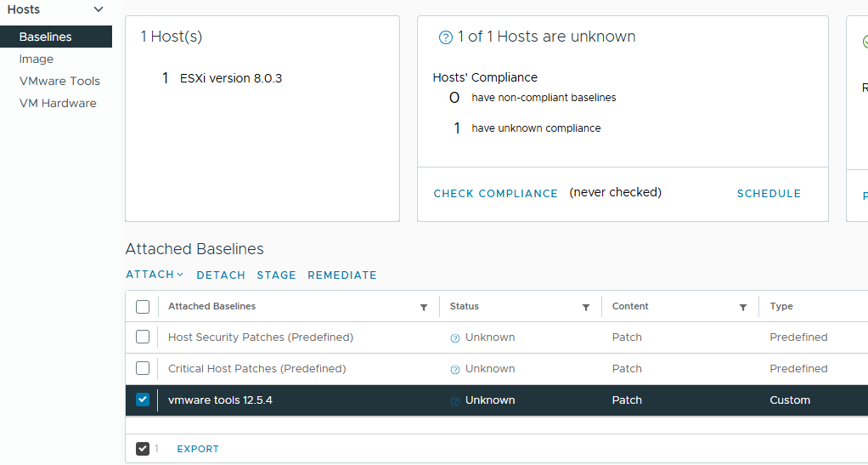Click unknown status icon for vmware tools 12.5.4
The image size is (868, 465).
tap(455, 401)
